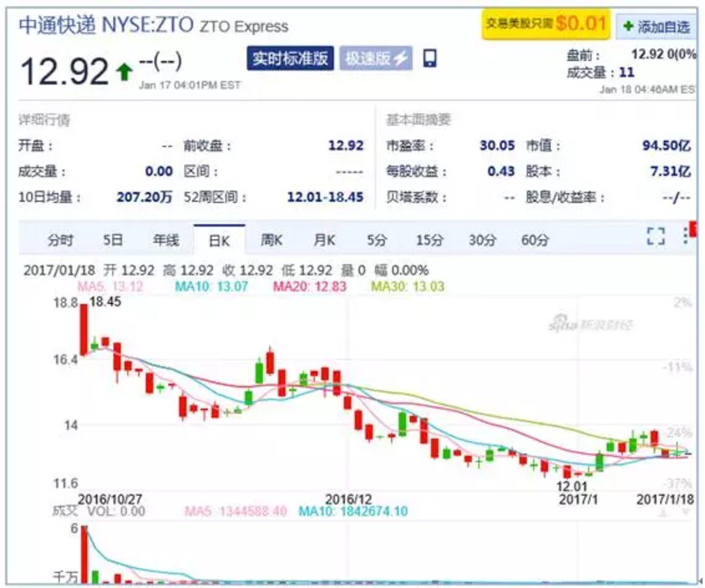Click the tallest red volume bar
This screenshot has width=705, height=588.
click(x=85, y=555)
